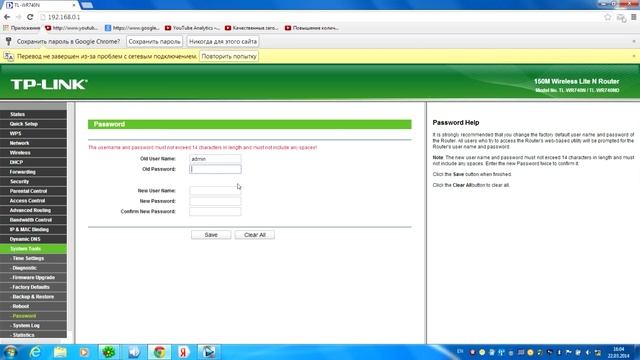This screenshot has width=640, height=360.
Task: Reload the router page
Action: 30,17
